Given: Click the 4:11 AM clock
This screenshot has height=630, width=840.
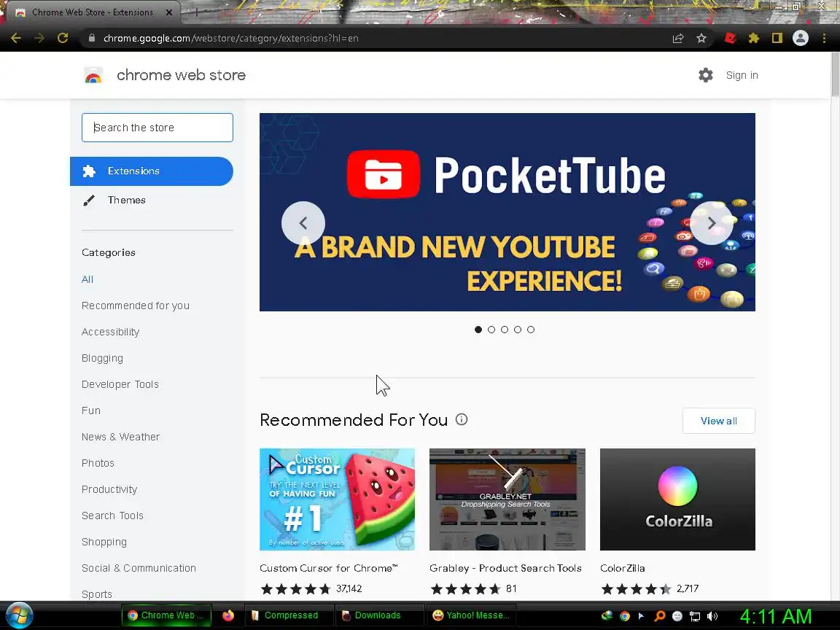Looking at the screenshot, I should [776, 616].
